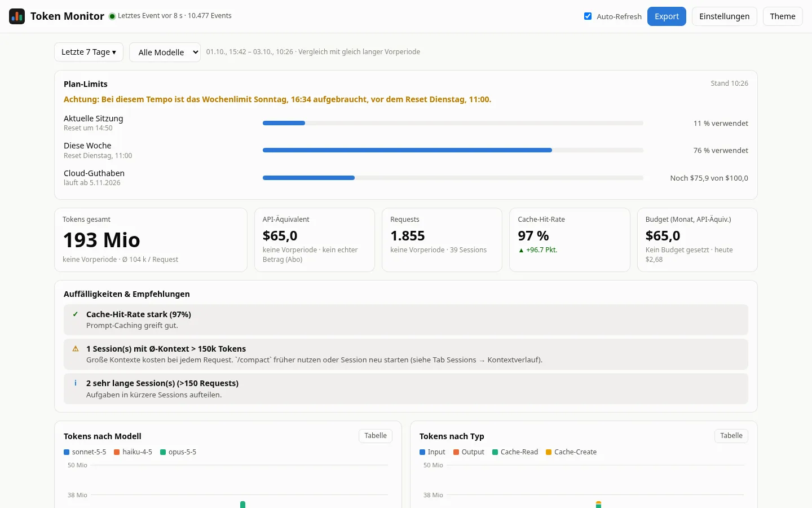
Task: Open Einstellungen
Action: pos(724,16)
